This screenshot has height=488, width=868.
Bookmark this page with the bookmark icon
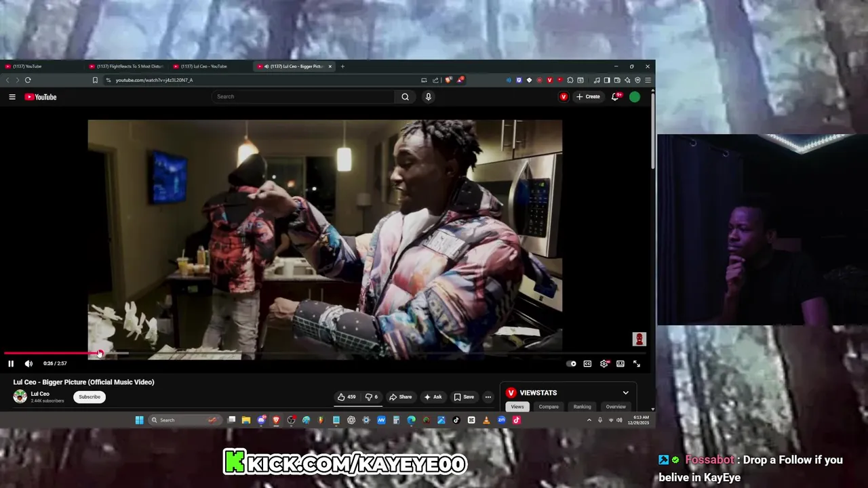pos(95,80)
